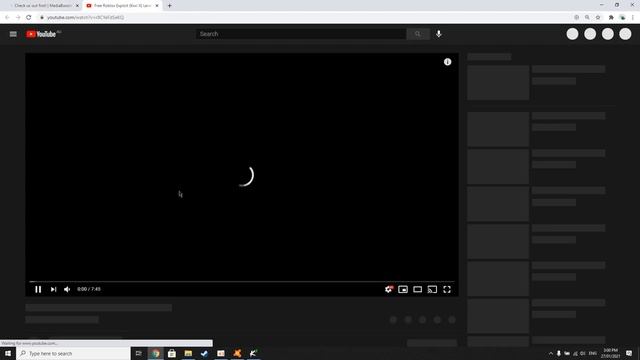Click the video time display 0:00 / 7:49
The image size is (640, 360).
[x=89, y=289]
